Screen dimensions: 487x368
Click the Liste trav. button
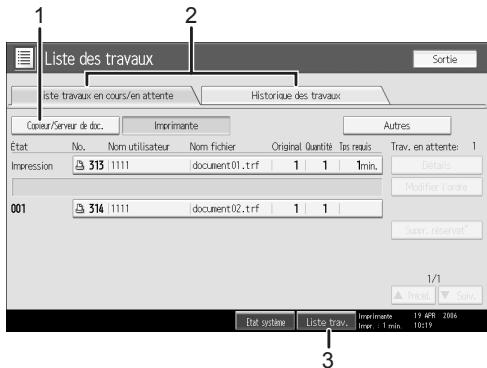tap(326, 322)
